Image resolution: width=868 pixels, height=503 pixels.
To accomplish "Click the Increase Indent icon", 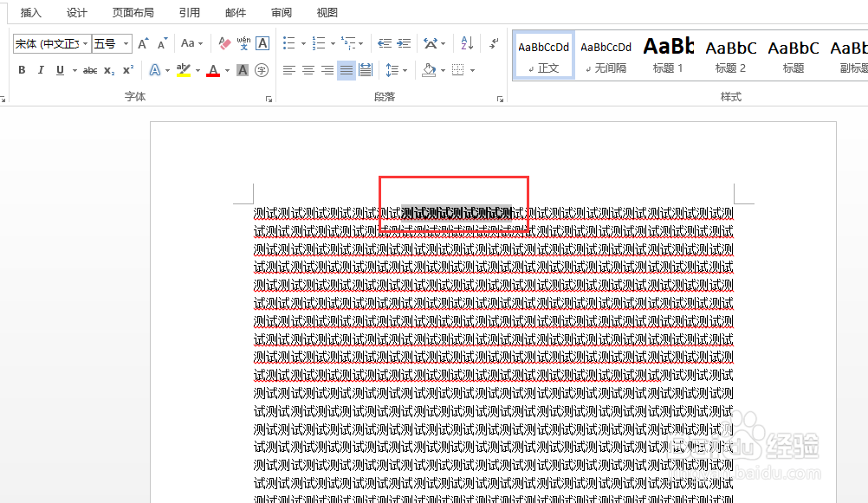I will (404, 43).
